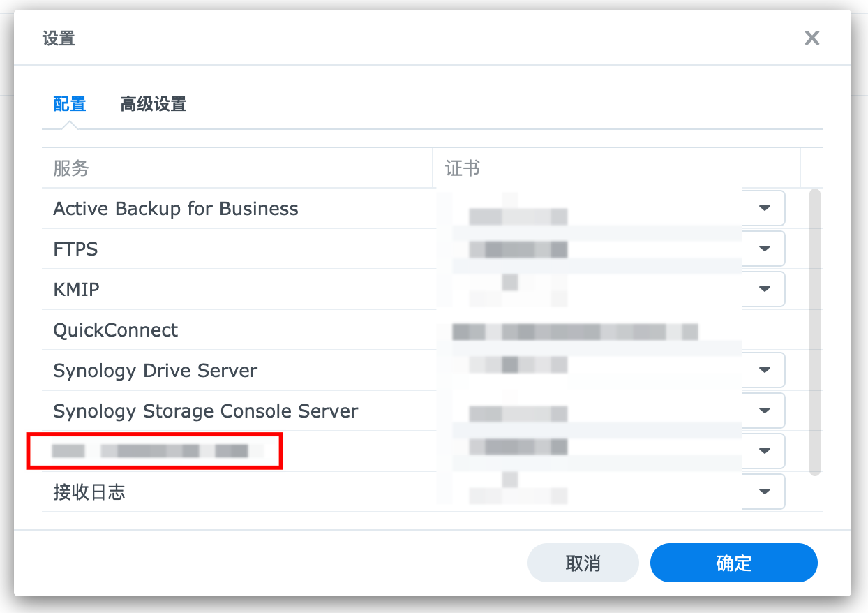Select the Synology Drive Server row label
The image size is (868, 613).
tap(155, 370)
